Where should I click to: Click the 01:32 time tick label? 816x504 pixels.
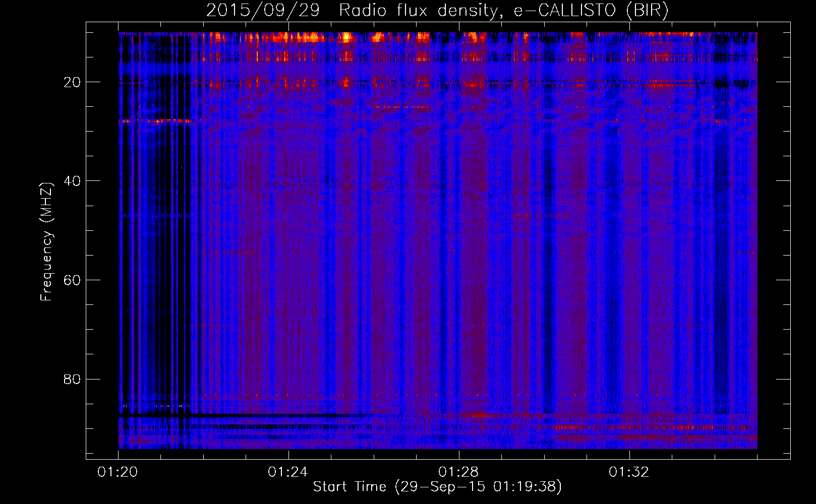click(629, 472)
